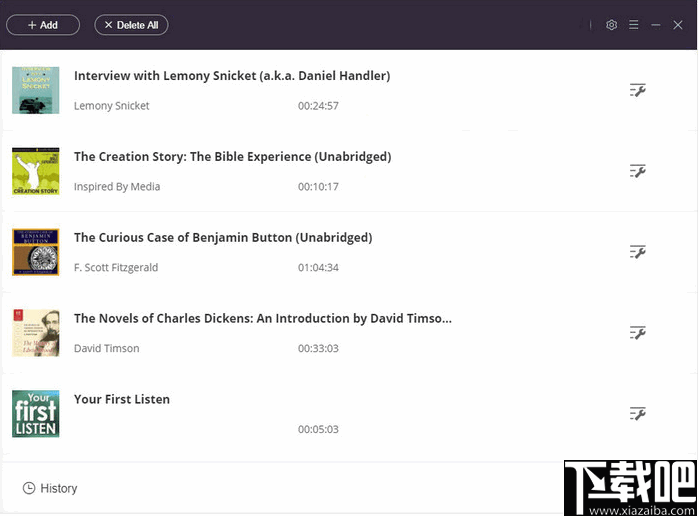Select title "The Novels of Charles Dickens: An Introduction"
Viewport: 699px width, 516px height.
tap(263, 318)
